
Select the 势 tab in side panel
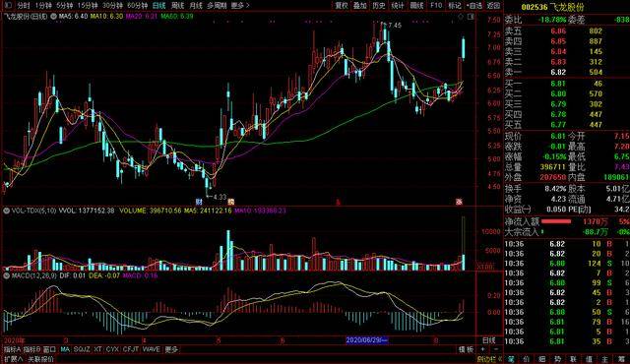558,359
